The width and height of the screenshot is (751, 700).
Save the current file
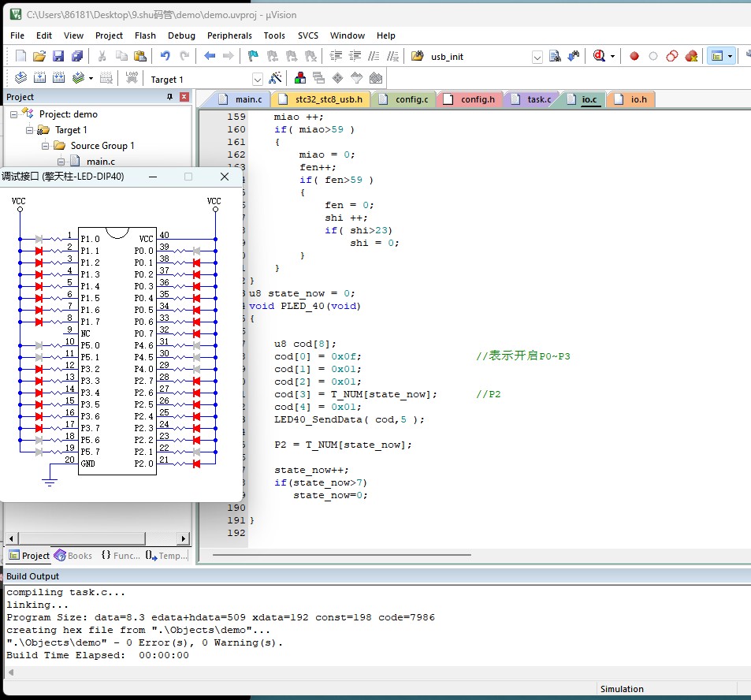(58, 56)
